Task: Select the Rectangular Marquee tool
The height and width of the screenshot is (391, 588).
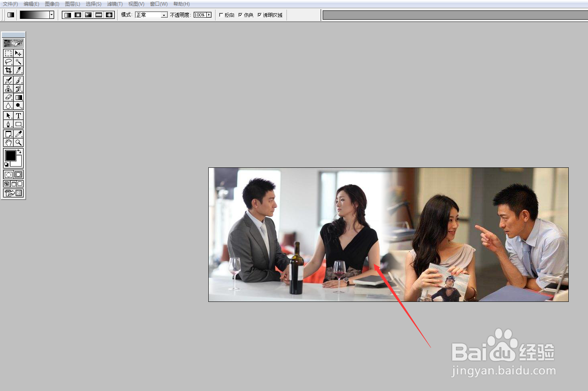Action: (x=8, y=53)
